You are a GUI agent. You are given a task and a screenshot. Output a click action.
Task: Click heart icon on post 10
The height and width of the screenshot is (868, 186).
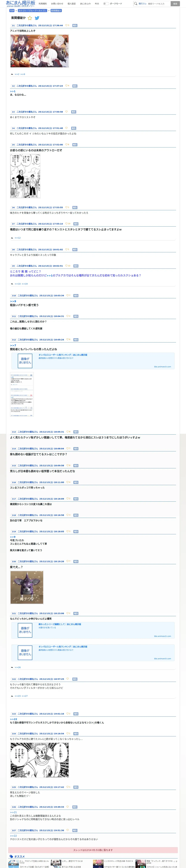coord(68,296)
